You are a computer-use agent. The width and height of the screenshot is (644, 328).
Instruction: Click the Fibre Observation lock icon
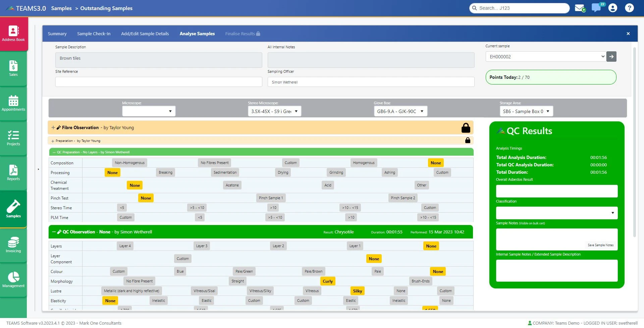[466, 128]
